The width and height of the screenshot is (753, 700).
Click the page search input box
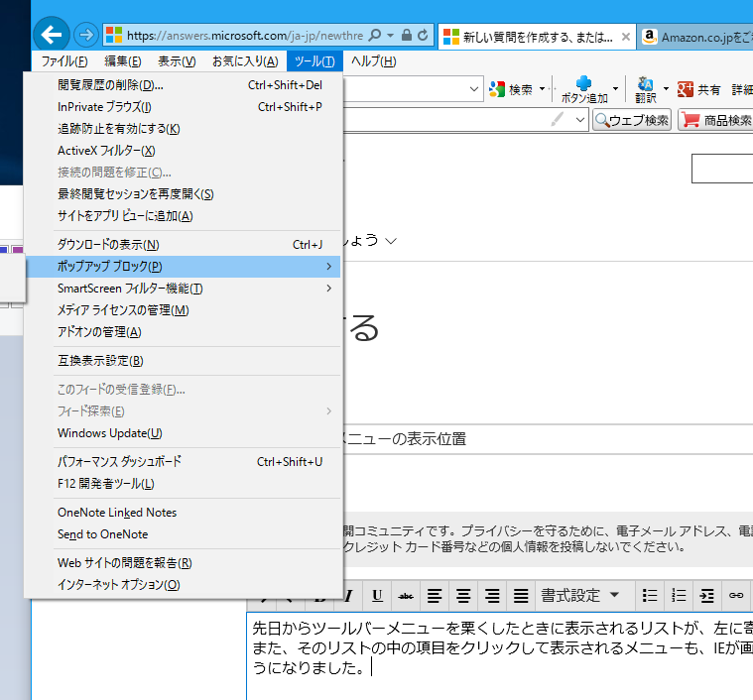pyautogui.click(x=722, y=169)
